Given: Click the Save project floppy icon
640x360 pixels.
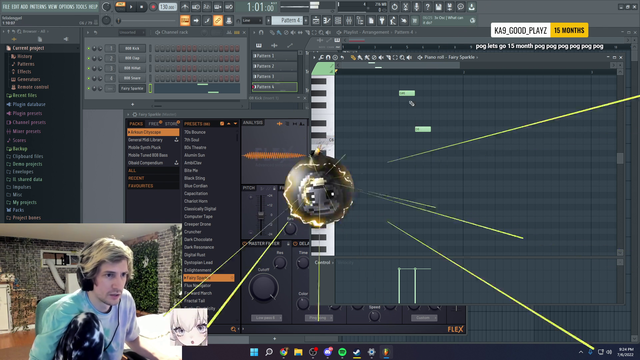Looking at the screenshot, I should point(438,7).
